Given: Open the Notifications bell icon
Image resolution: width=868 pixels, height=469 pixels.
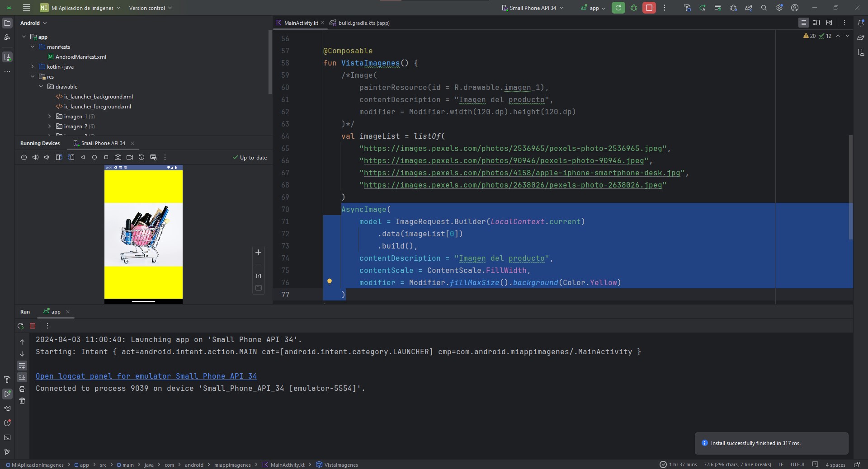Looking at the screenshot, I should click(861, 23).
